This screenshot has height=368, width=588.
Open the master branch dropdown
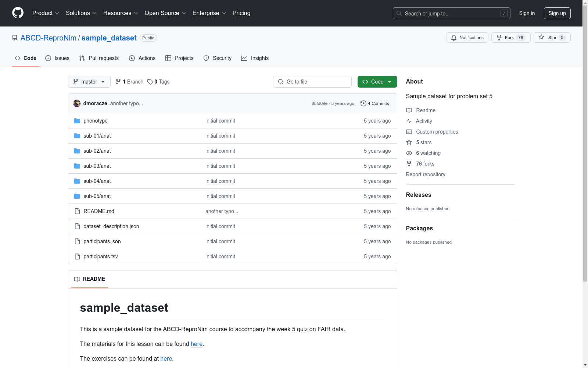point(89,82)
